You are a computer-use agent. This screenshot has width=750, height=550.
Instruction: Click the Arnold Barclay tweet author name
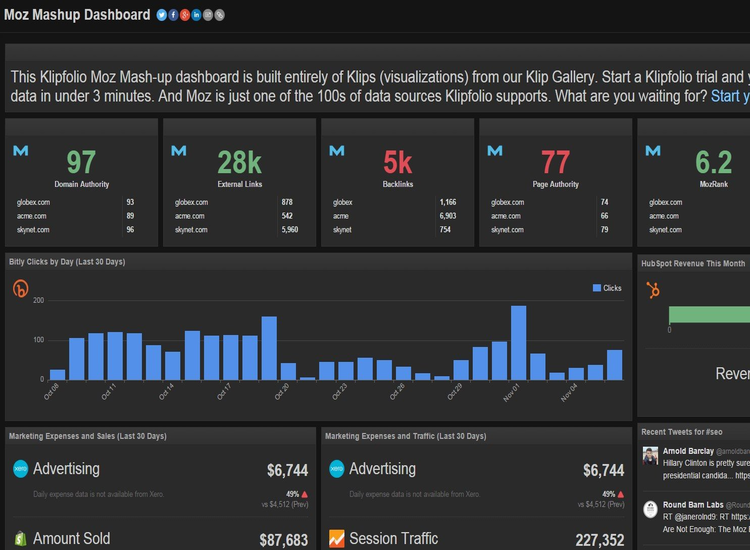688,451
